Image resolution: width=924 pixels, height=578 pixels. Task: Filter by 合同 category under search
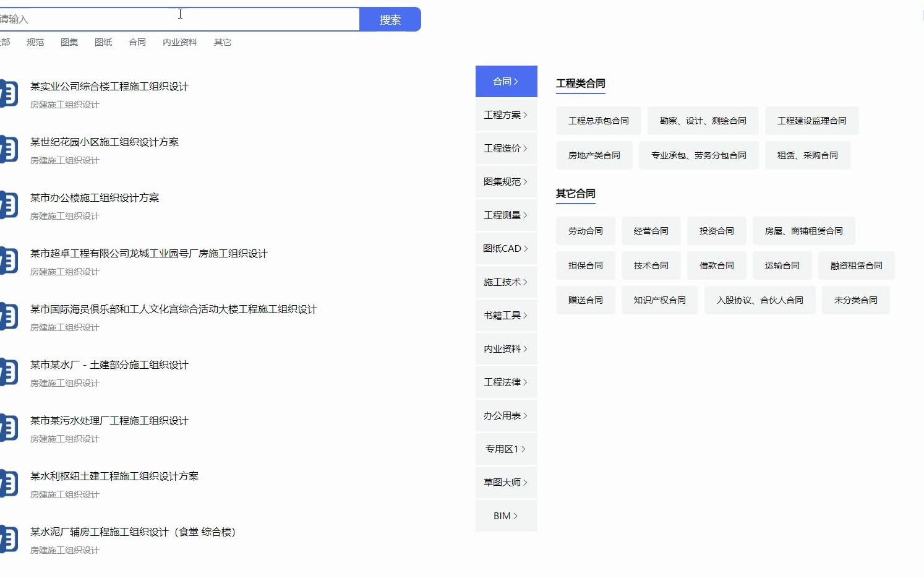(137, 42)
